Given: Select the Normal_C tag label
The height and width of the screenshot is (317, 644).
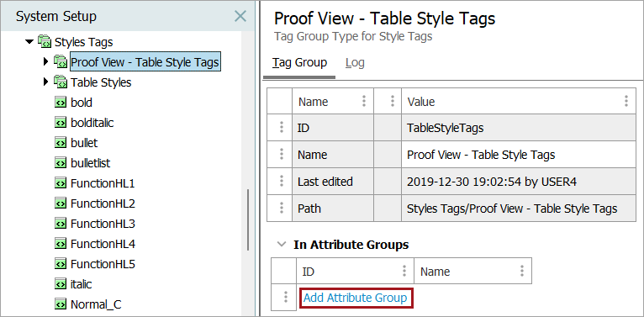Looking at the screenshot, I should click(96, 304).
